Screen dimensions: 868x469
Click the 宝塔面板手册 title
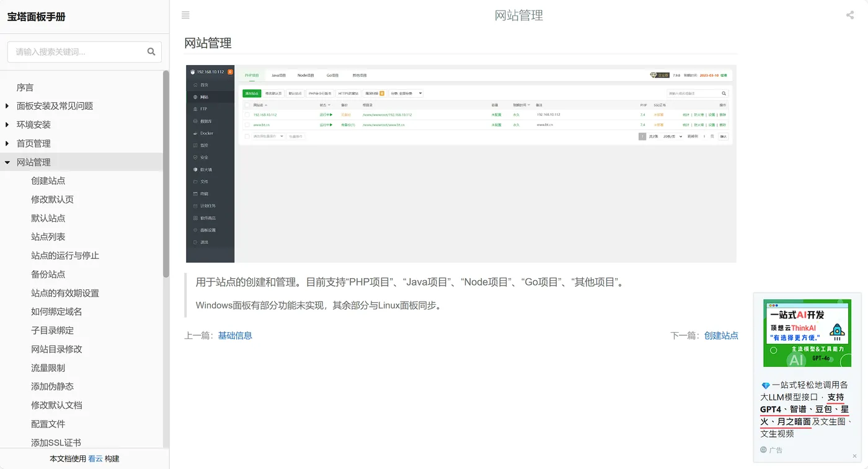pos(36,17)
